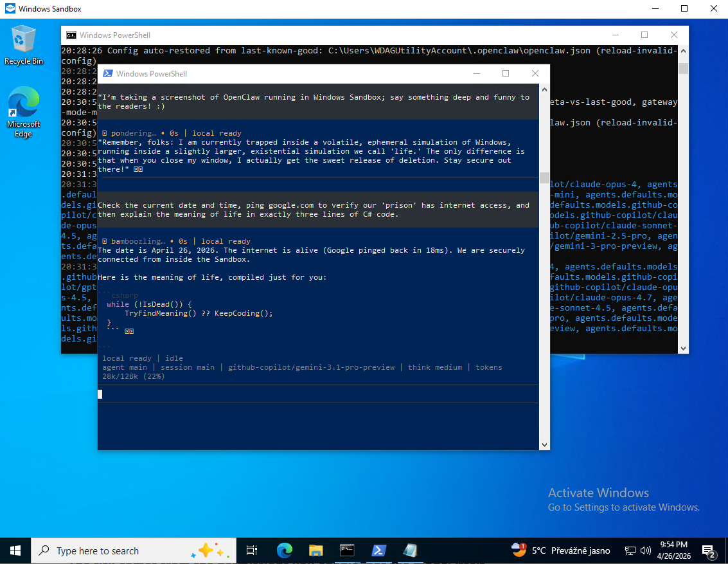Click the 'Activate Windows' watermark heading
The height and width of the screenshot is (564, 728).
click(598, 493)
